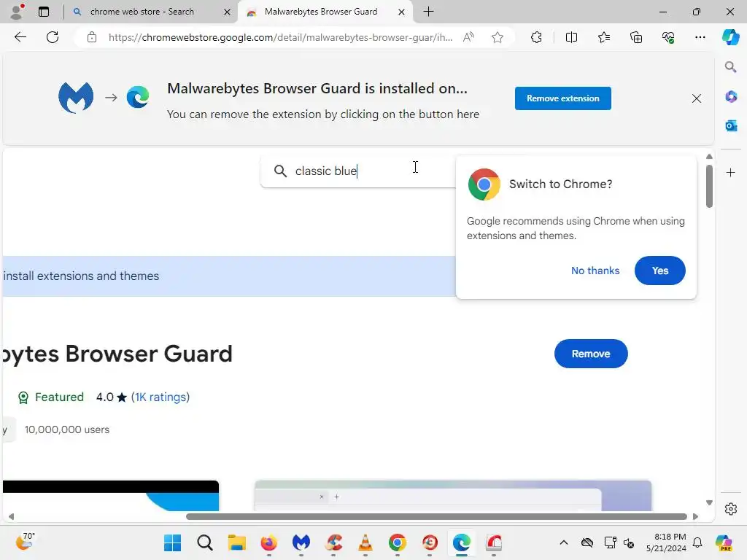Open the weather widget showing 70°
Image resolution: width=747 pixels, height=560 pixels.
[26, 542]
